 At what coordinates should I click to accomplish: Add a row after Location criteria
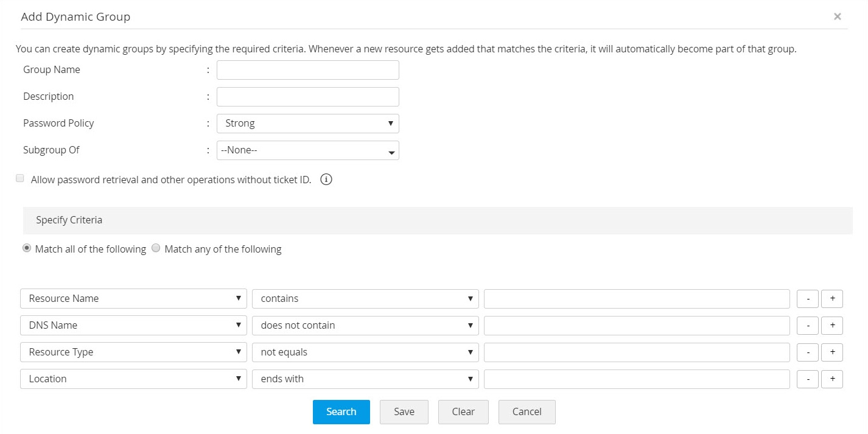(x=832, y=379)
